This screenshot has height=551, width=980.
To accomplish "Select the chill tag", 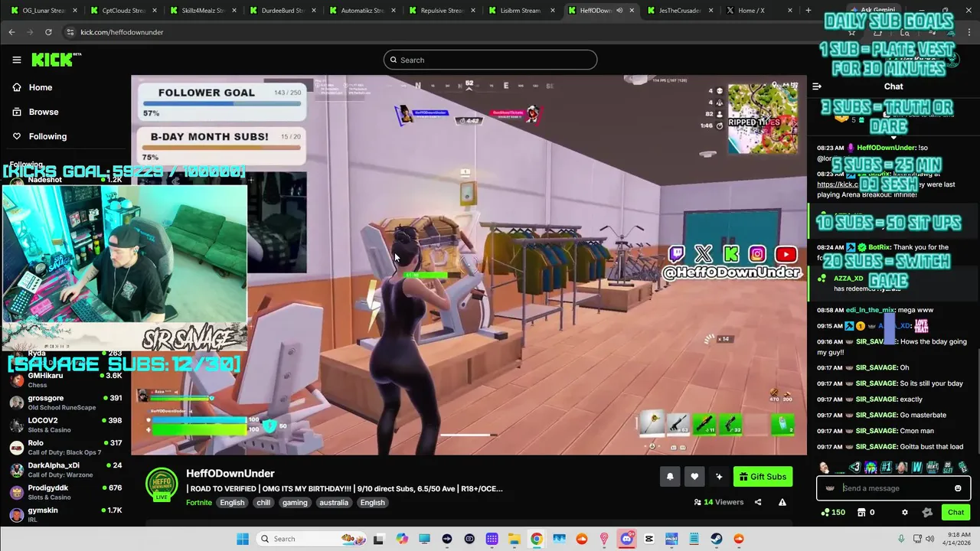I will [263, 503].
